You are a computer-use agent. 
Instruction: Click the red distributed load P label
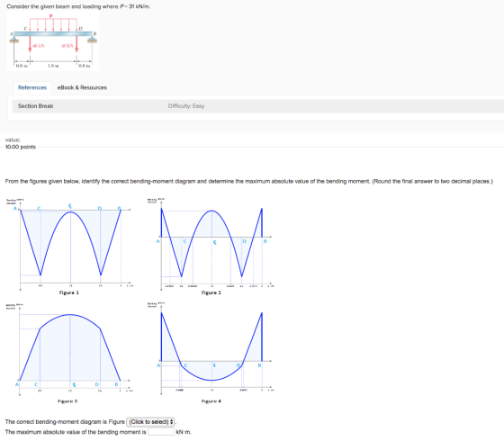[50, 16]
